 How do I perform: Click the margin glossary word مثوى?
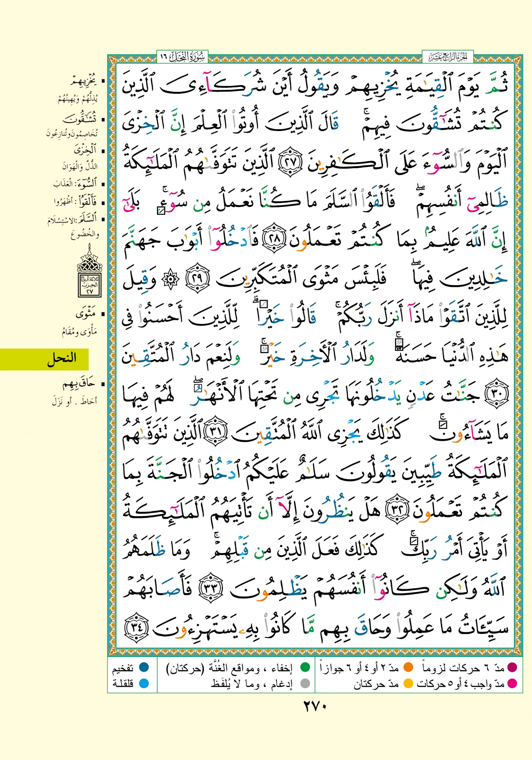pyautogui.click(x=85, y=313)
